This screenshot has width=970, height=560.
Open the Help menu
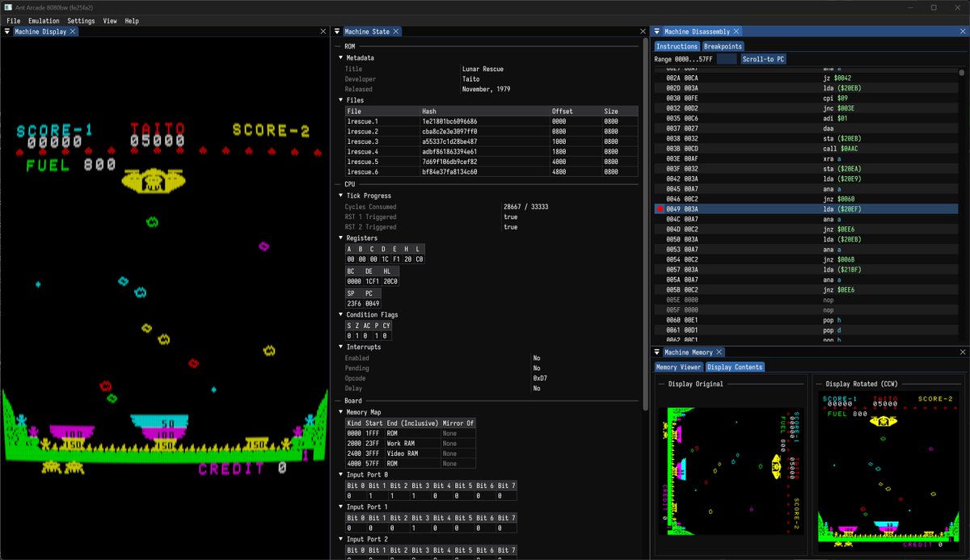(132, 20)
